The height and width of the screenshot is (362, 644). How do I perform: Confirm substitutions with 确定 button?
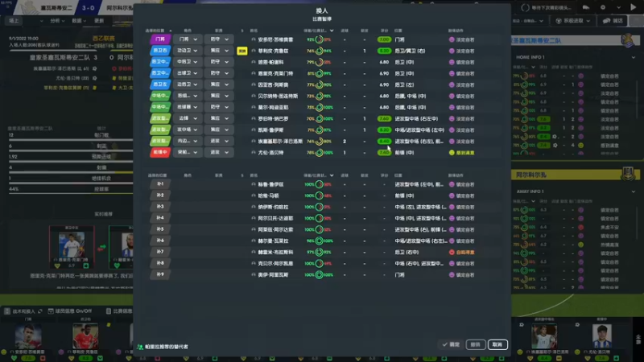point(451,344)
